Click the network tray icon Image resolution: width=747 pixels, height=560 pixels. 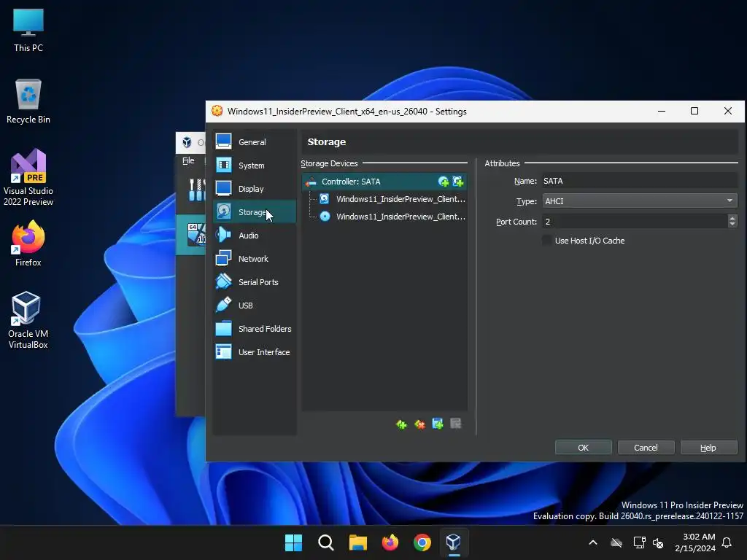click(639, 542)
